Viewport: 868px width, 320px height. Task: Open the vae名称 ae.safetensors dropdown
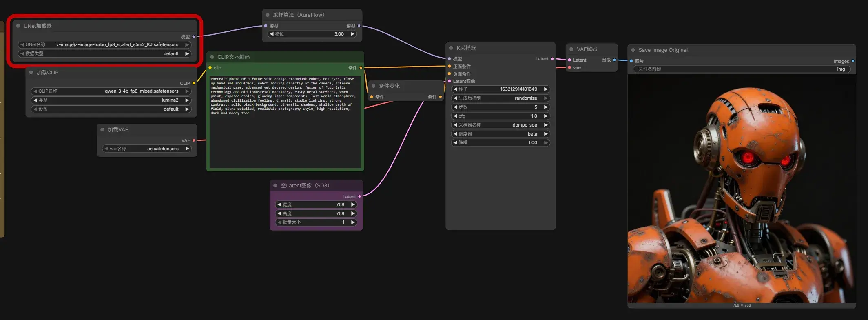point(147,149)
